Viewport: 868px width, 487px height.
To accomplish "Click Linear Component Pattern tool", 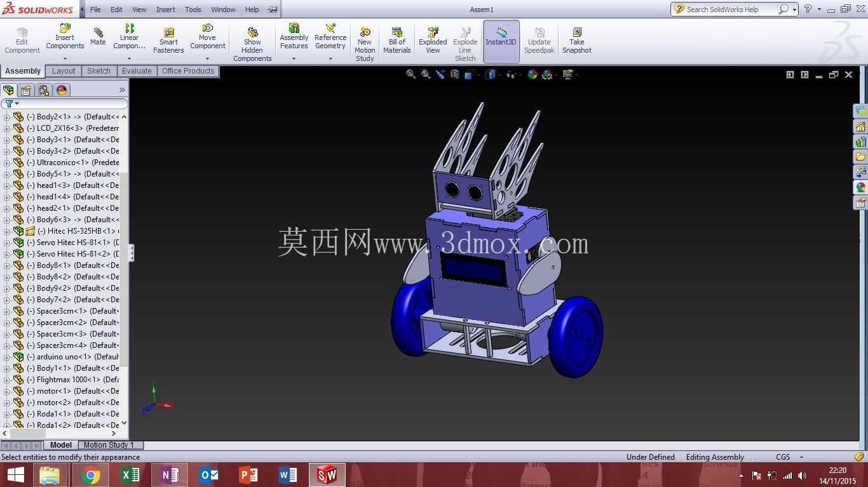I will pyautogui.click(x=129, y=37).
